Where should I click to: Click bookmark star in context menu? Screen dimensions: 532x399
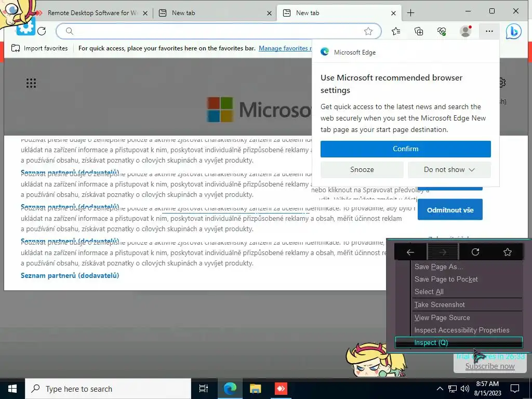pyautogui.click(x=508, y=252)
